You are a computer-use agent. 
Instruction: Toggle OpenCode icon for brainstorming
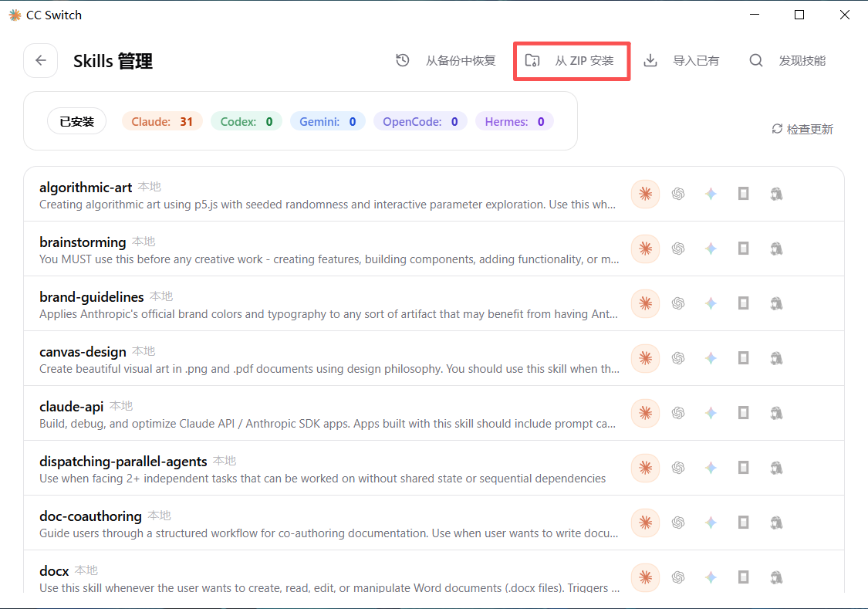click(x=744, y=249)
